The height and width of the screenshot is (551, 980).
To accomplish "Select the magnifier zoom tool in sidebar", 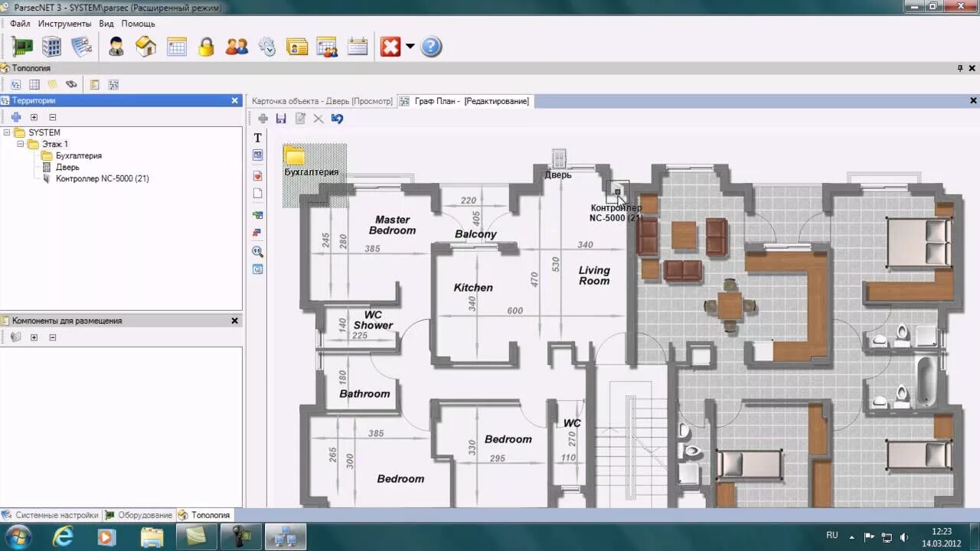I will 258,251.
